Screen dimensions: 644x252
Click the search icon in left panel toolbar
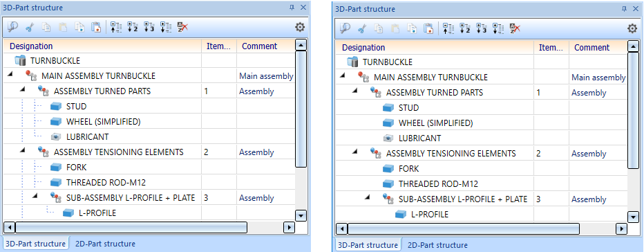click(12, 27)
